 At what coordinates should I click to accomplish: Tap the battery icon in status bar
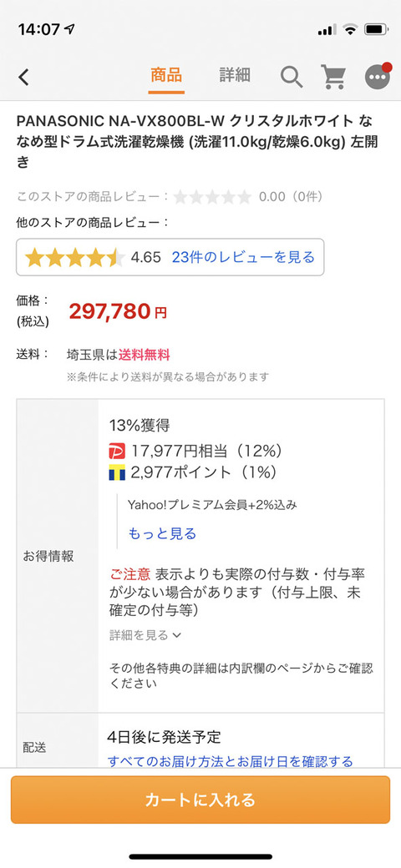pyautogui.click(x=377, y=29)
